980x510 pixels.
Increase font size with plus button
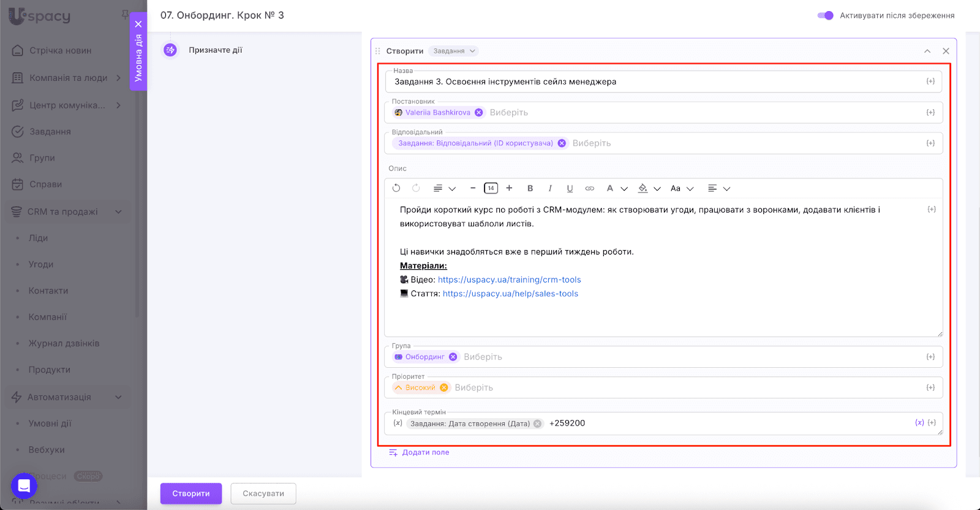(x=509, y=188)
